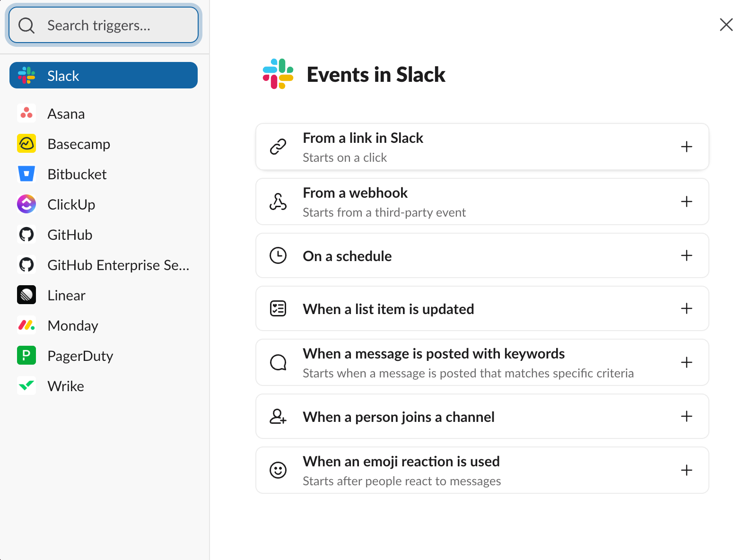Click Starts after people react to messages
Screen dimensions: 751x560
click(x=402, y=481)
